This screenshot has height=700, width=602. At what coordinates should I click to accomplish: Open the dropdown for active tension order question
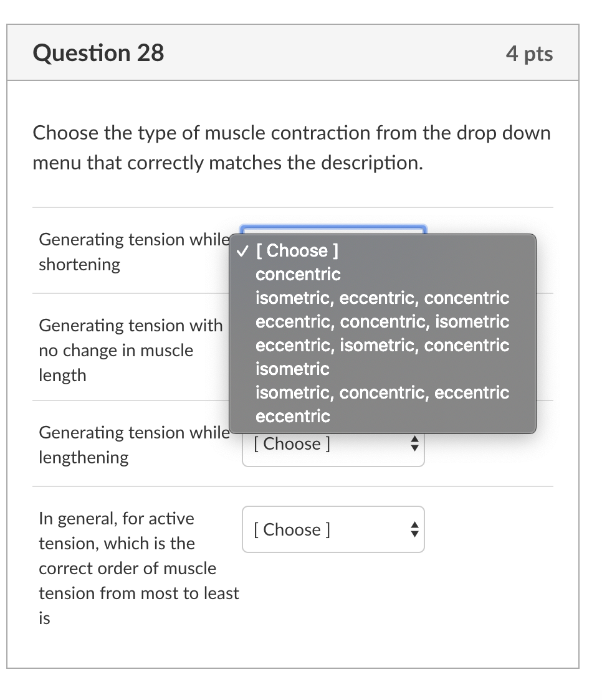pyautogui.click(x=333, y=530)
